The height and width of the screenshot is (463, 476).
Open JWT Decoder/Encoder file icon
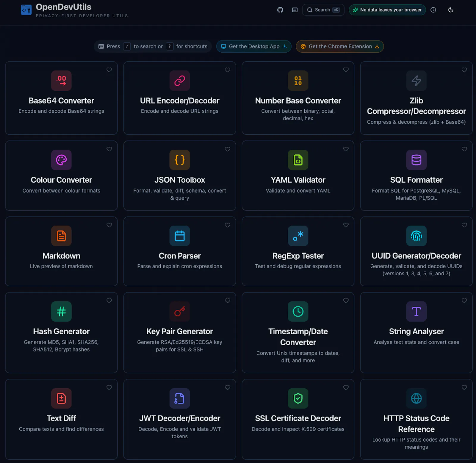pos(180,398)
